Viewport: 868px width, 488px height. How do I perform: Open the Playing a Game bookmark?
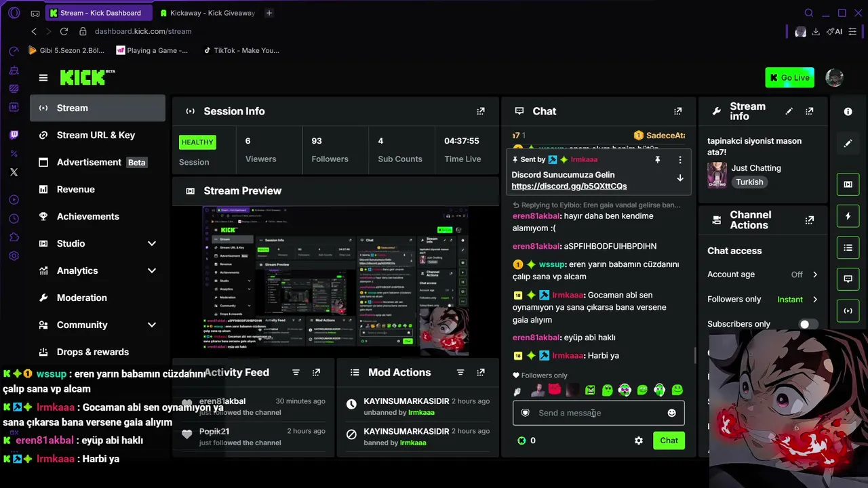[x=153, y=50]
